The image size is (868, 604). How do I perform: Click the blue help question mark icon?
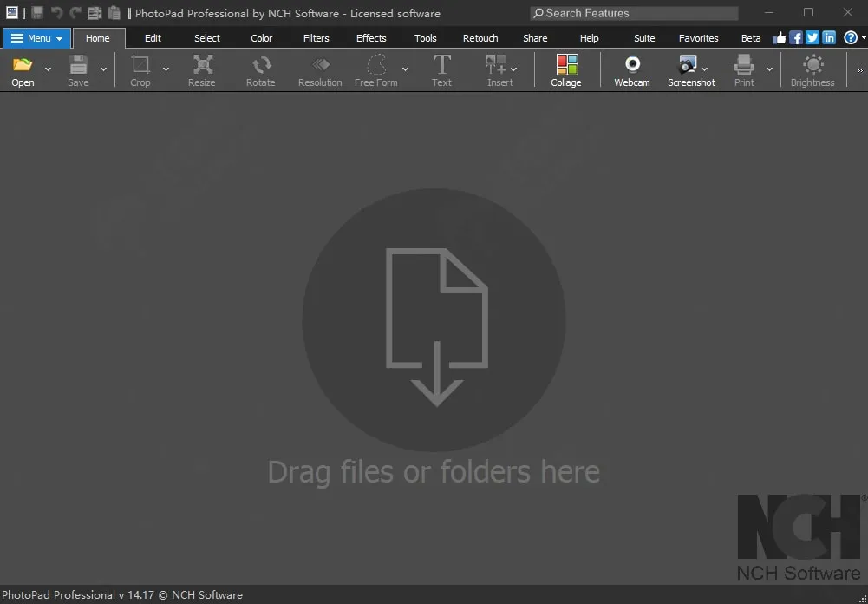[x=851, y=38]
